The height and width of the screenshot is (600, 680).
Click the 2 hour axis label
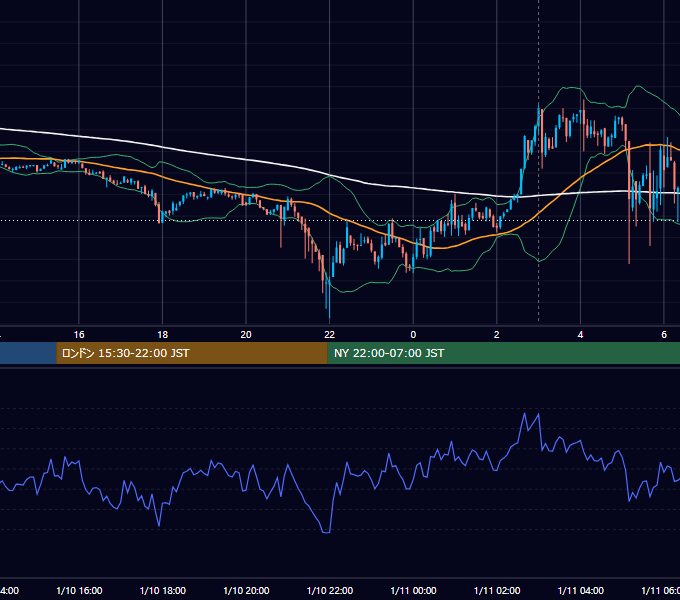(x=497, y=334)
